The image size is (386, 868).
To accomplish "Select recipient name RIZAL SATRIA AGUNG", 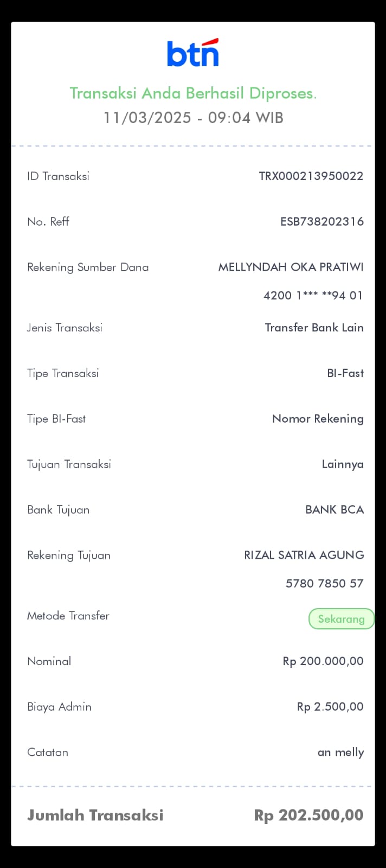I will click(304, 555).
